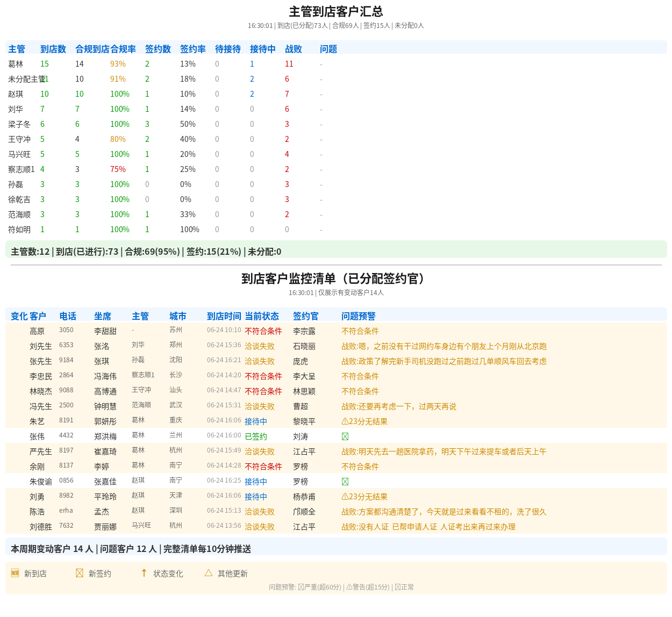
Task: Click customer 林晓杰 in the monitoring list
Action: (41, 391)
